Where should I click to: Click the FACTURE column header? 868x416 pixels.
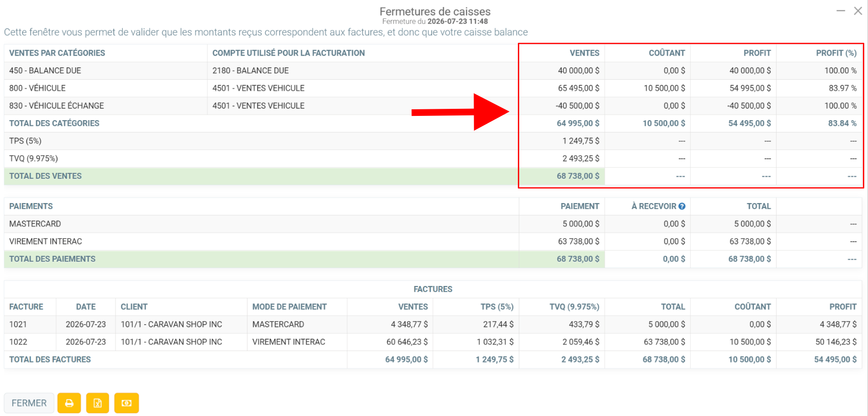[26, 307]
